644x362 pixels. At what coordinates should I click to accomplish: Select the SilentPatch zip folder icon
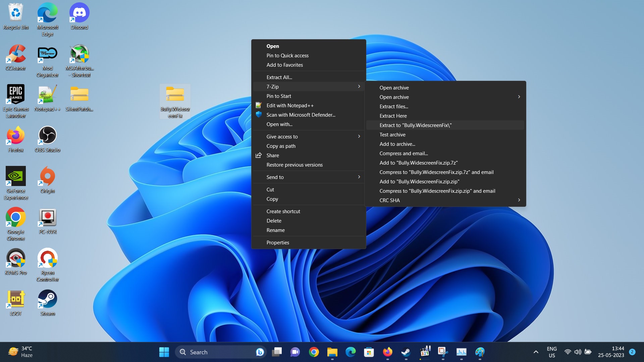point(79,95)
